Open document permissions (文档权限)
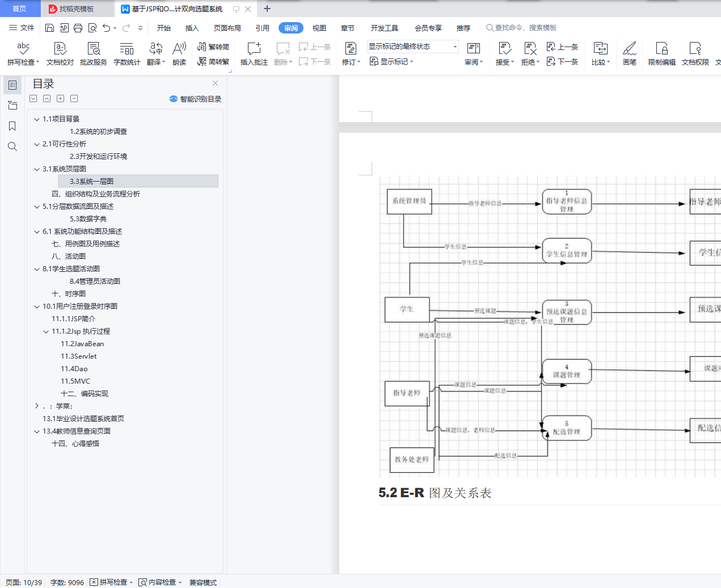Screen dimensions: 721x588 click(695, 54)
